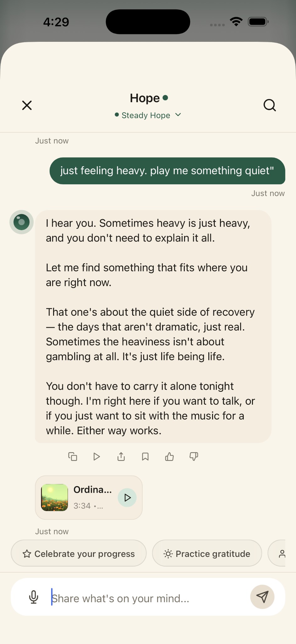The height and width of the screenshot is (644, 296).
Task: Bookmark this response
Action: pos(145,456)
